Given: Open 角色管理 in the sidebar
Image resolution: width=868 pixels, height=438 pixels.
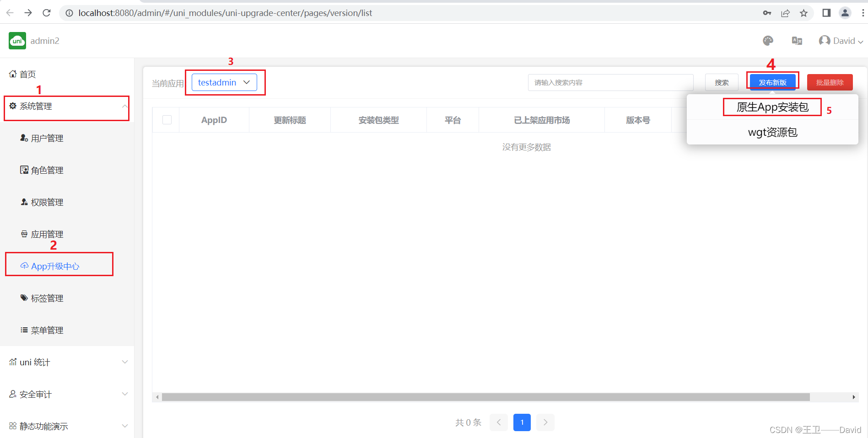Looking at the screenshot, I should (x=67, y=170).
